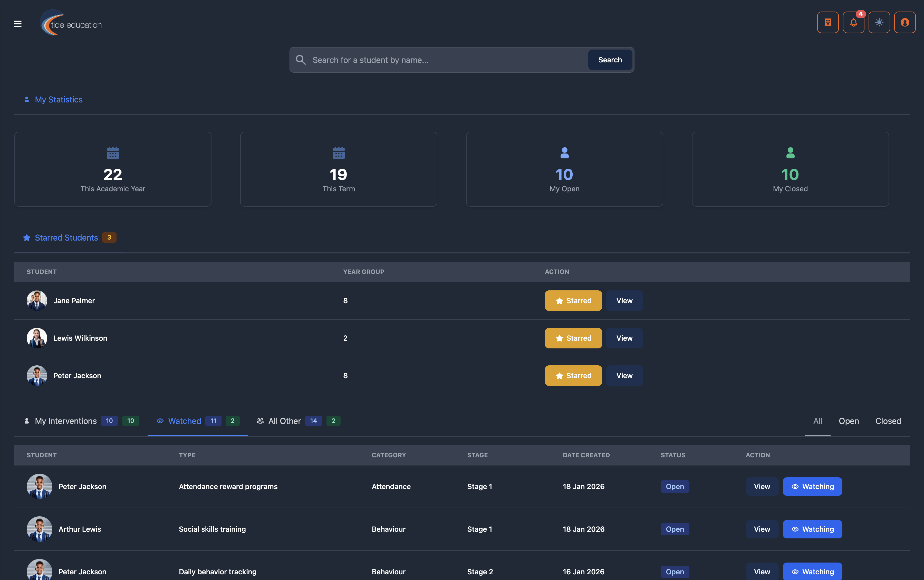Viewport: 924px width, 580px height.
Task: Open the user profile icon
Action: click(905, 23)
